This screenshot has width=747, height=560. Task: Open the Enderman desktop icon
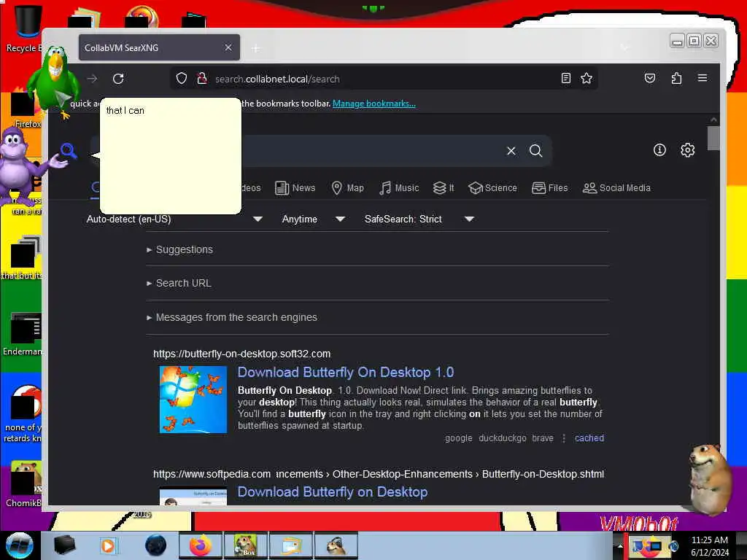23,335
